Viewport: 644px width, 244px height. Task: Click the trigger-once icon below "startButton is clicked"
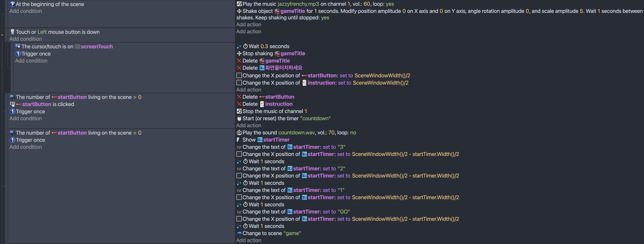coord(12,111)
